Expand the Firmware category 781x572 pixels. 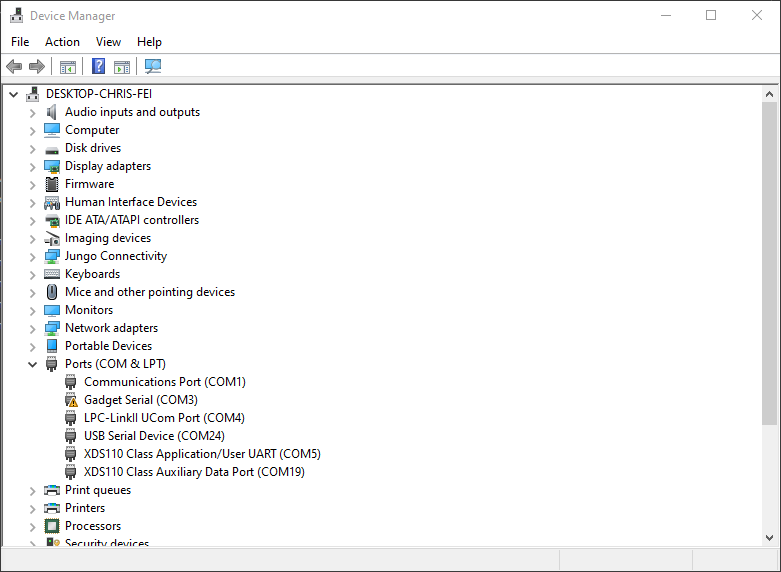coord(32,185)
